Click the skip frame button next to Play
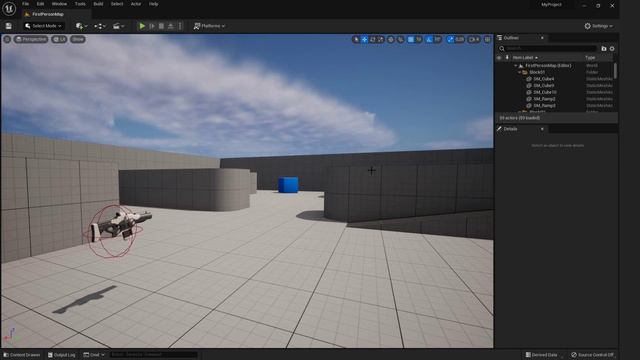Image resolution: width=640 pixels, height=360 pixels. [152, 26]
